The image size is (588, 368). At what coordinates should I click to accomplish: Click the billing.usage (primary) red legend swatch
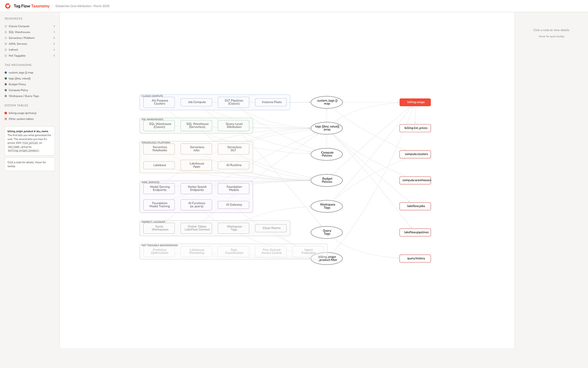click(x=6, y=113)
